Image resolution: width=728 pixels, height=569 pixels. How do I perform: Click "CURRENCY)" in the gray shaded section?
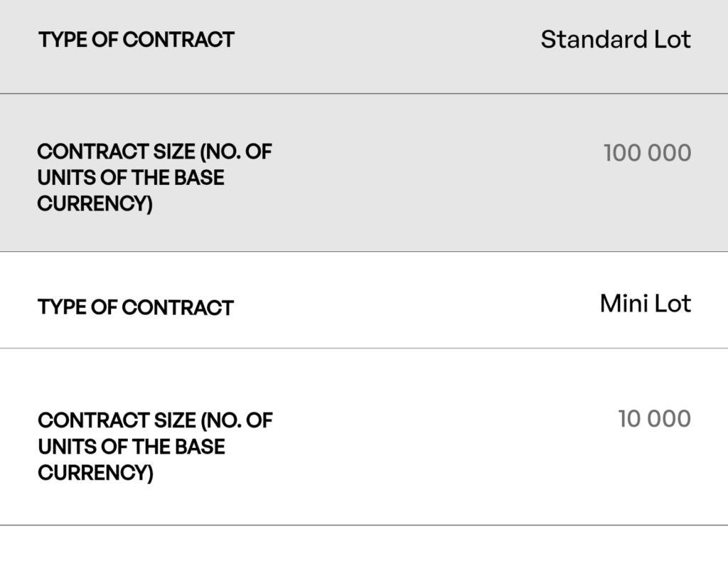pyautogui.click(x=95, y=204)
